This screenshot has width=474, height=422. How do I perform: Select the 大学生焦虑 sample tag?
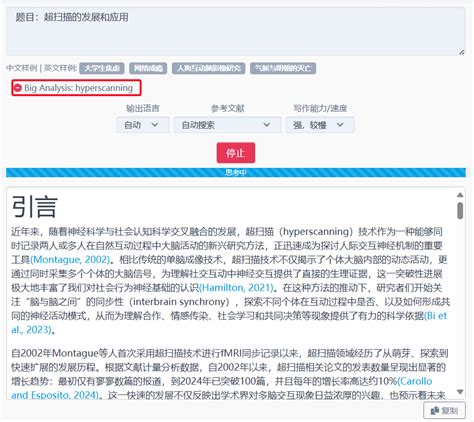pyautogui.click(x=102, y=68)
